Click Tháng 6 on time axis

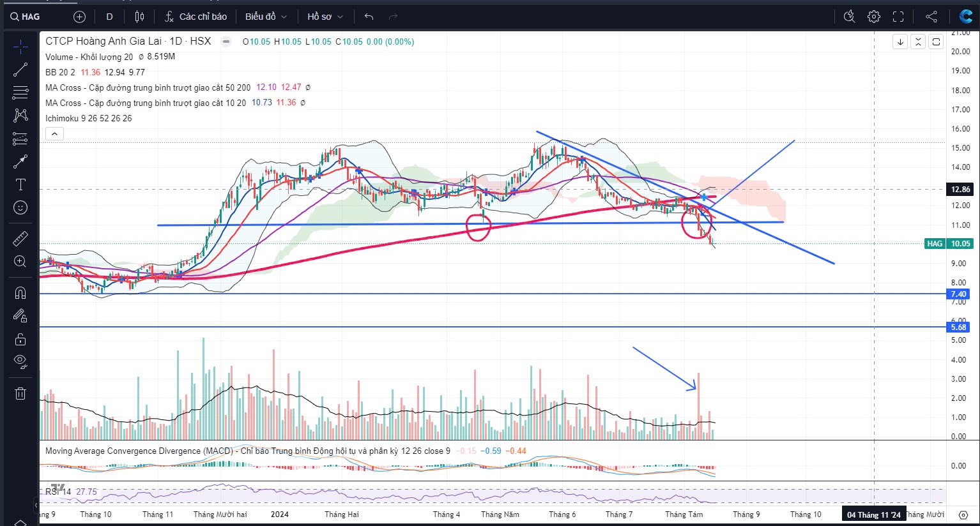pyautogui.click(x=562, y=515)
